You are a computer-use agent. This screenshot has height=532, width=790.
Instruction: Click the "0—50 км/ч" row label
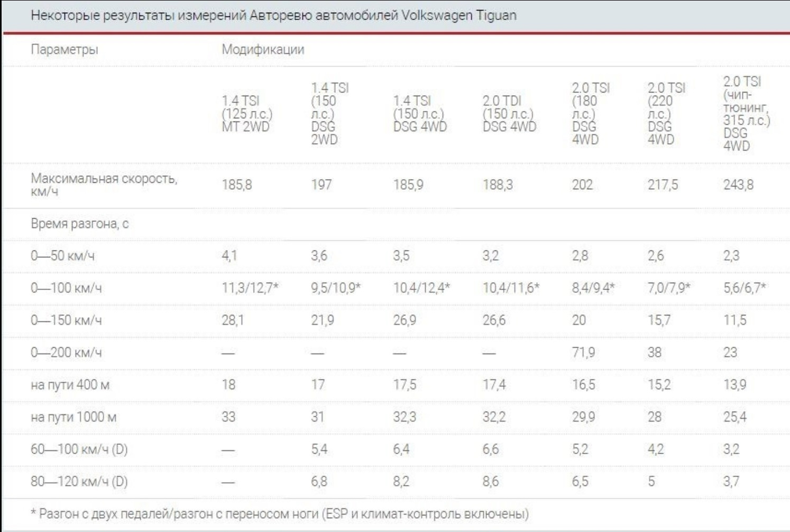[62, 256]
